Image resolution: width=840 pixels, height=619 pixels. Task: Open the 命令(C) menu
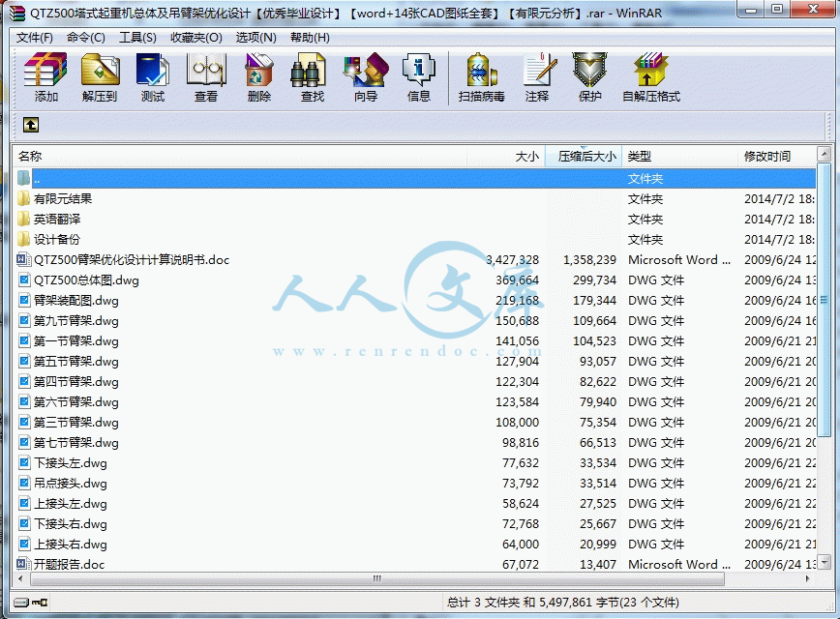coord(86,38)
